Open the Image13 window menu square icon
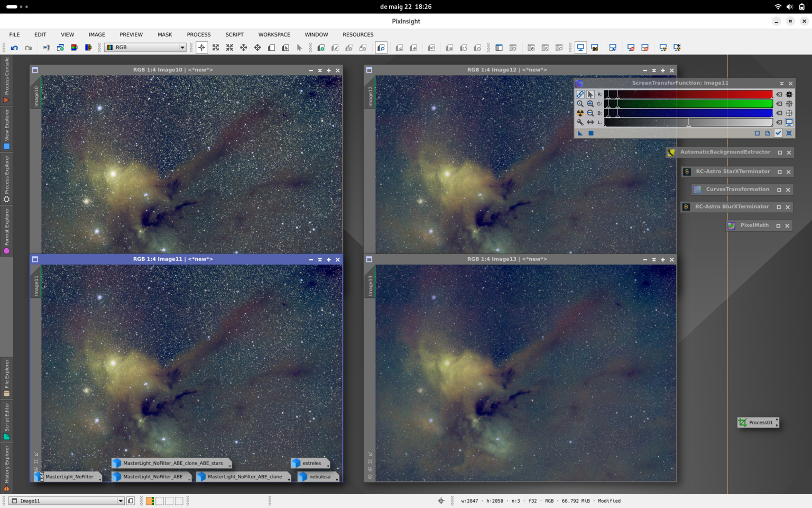The width and height of the screenshot is (812, 508). pos(369,259)
